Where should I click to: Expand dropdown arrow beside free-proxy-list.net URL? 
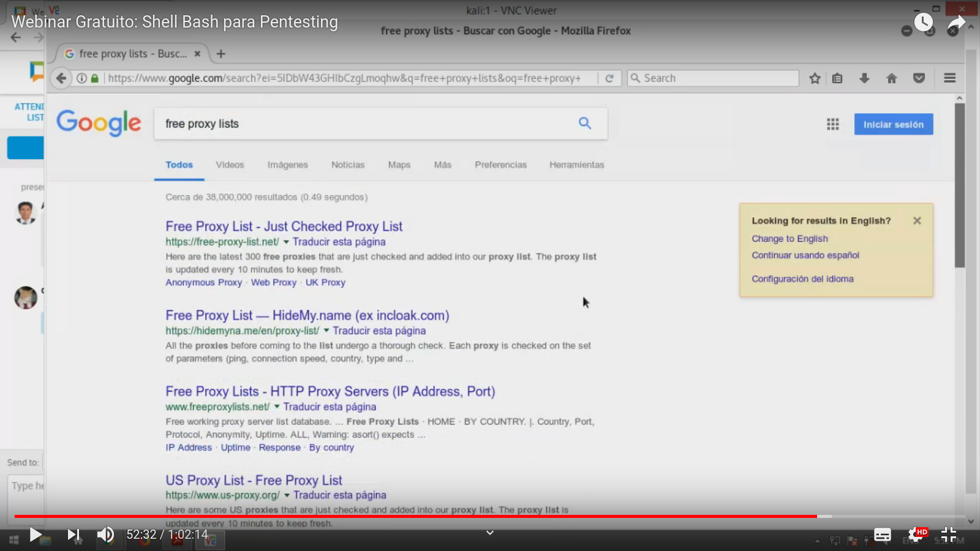click(286, 242)
